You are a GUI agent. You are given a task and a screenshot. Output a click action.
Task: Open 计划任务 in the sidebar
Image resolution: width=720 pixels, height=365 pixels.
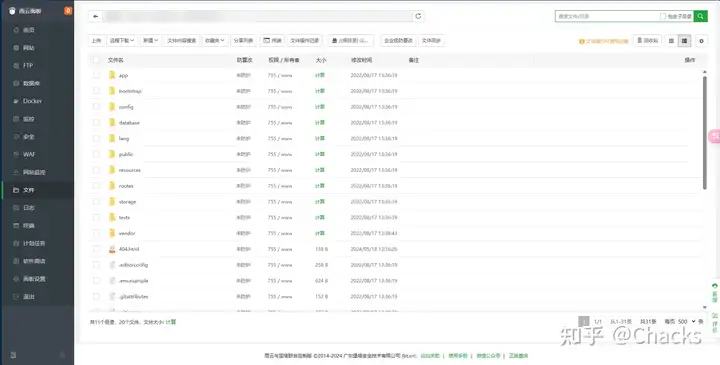[x=37, y=243]
